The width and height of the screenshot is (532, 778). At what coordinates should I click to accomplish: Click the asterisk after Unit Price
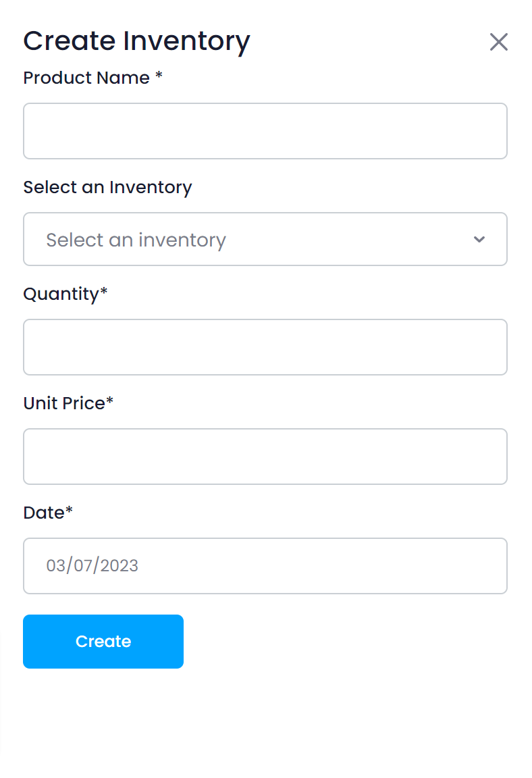point(110,401)
